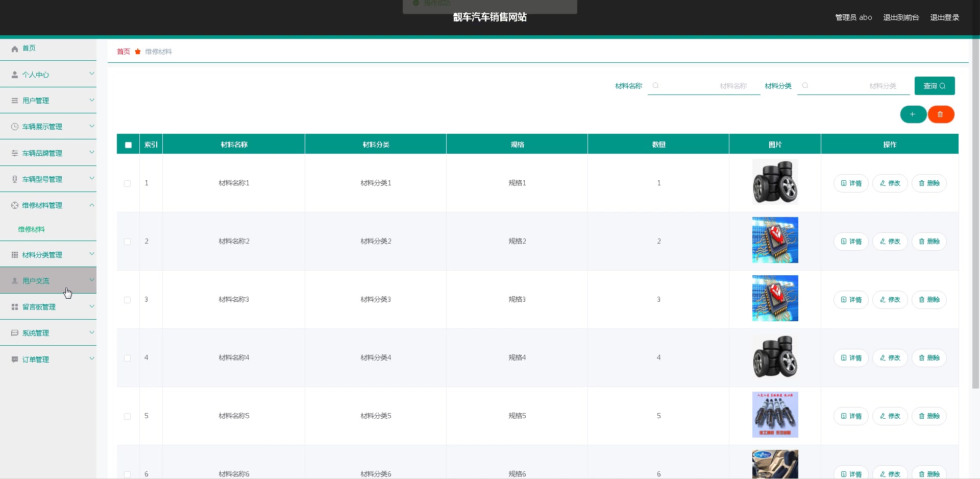Check the checkbox for row 4
Image resolution: width=980 pixels, height=479 pixels.
[128, 358]
